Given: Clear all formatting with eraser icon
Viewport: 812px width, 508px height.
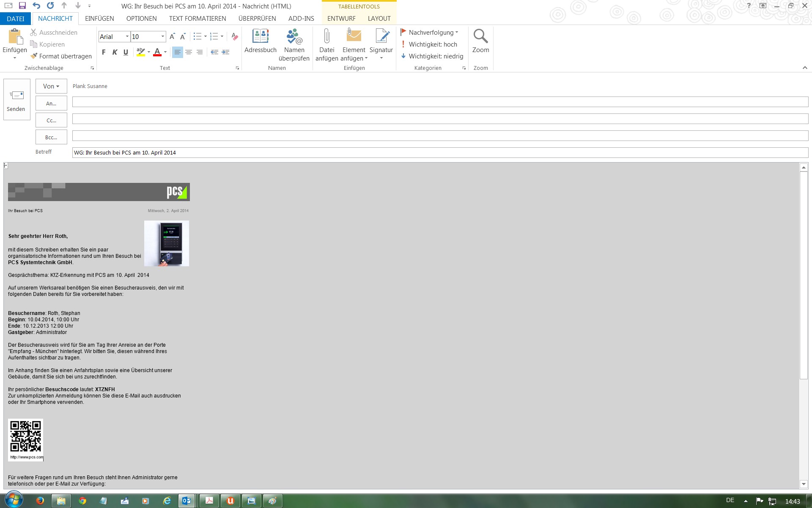Looking at the screenshot, I should [235, 37].
